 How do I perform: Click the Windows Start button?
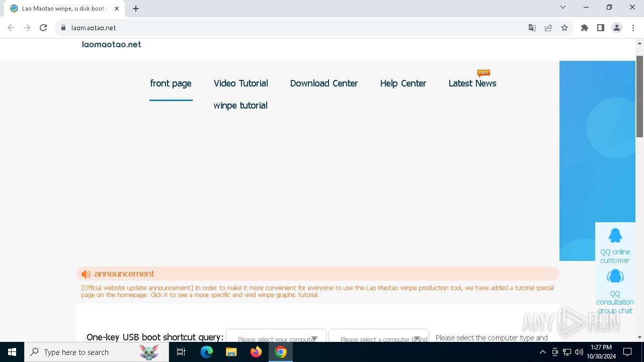pos(12,352)
